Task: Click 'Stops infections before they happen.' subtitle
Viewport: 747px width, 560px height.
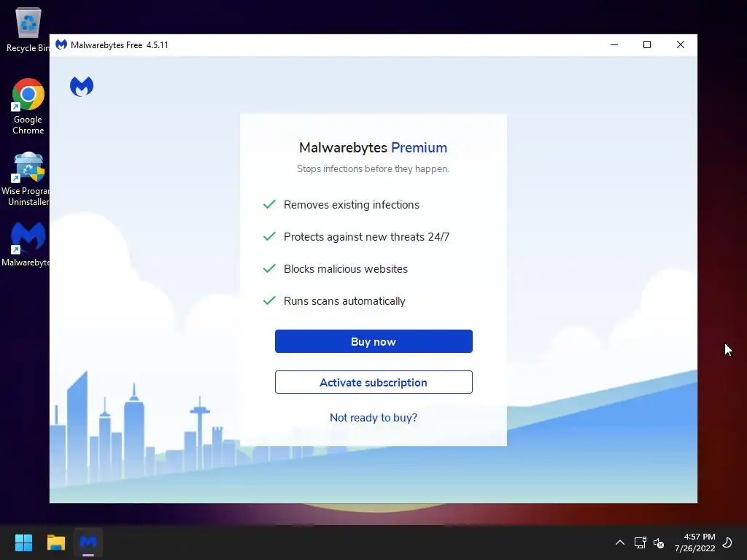Action: (373, 168)
